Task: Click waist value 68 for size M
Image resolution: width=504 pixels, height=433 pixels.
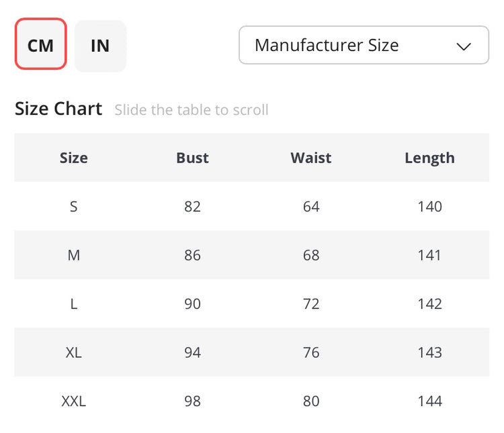Action: (x=311, y=255)
